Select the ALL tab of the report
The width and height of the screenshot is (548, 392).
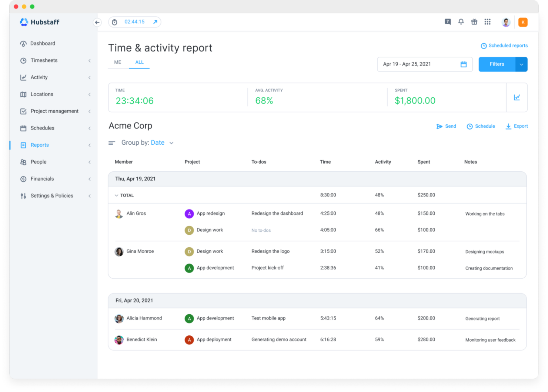[x=139, y=62]
